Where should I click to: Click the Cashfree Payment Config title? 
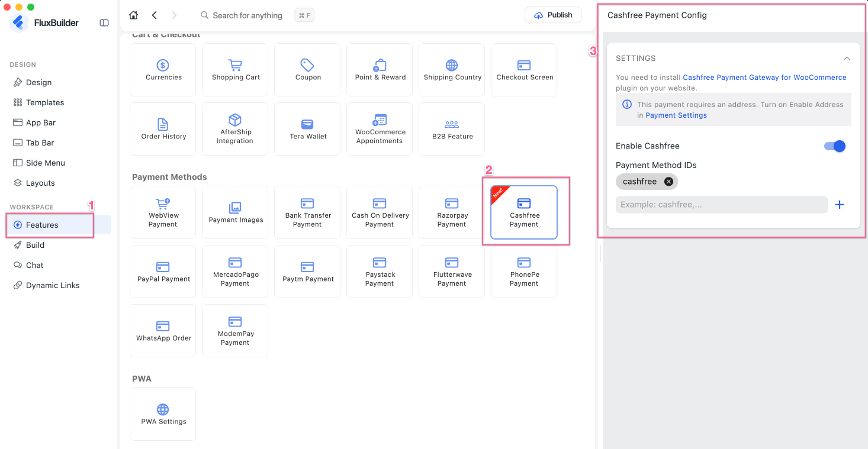(657, 15)
